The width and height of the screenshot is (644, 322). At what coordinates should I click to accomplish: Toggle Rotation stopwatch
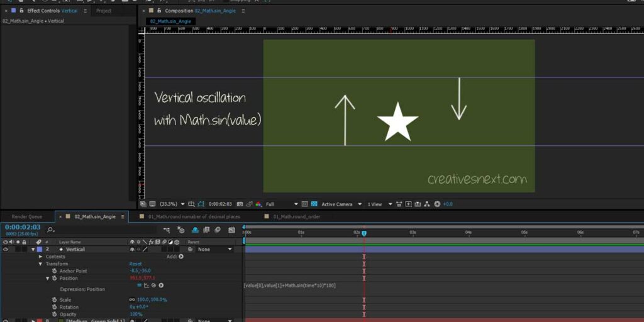[x=54, y=307]
